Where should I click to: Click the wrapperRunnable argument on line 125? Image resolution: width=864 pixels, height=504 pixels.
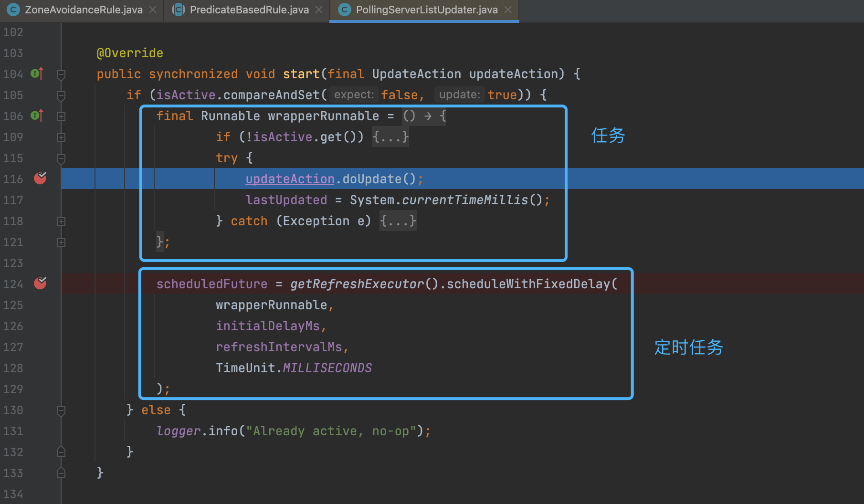pos(271,305)
